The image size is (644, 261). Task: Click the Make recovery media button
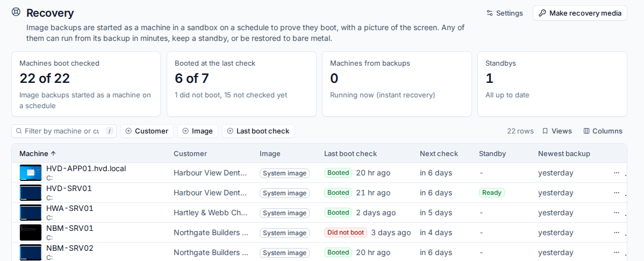580,13
